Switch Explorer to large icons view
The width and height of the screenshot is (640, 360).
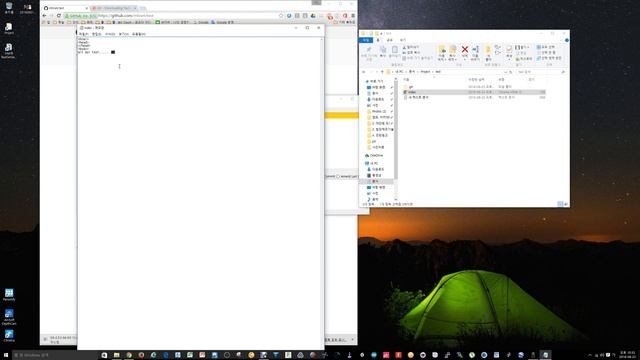(x=566, y=204)
